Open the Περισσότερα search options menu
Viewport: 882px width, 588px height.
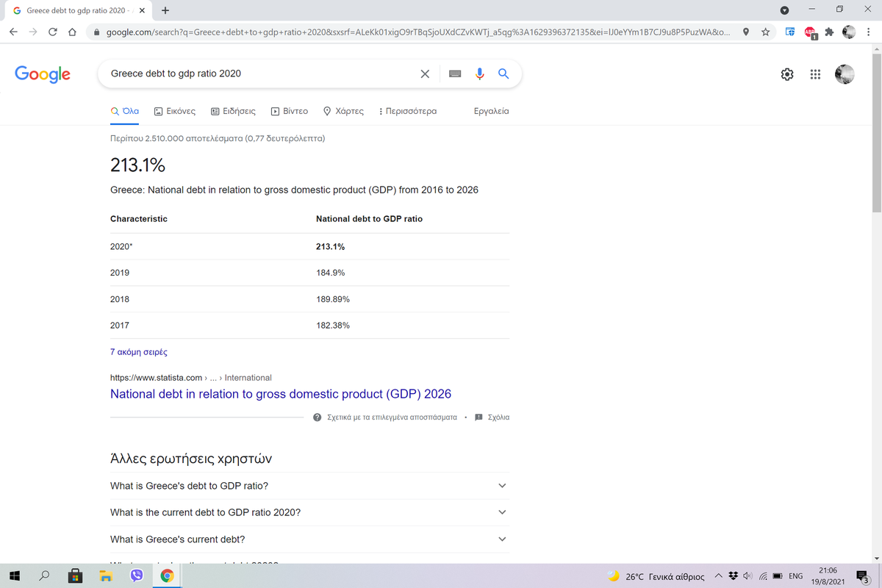(x=407, y=112)
